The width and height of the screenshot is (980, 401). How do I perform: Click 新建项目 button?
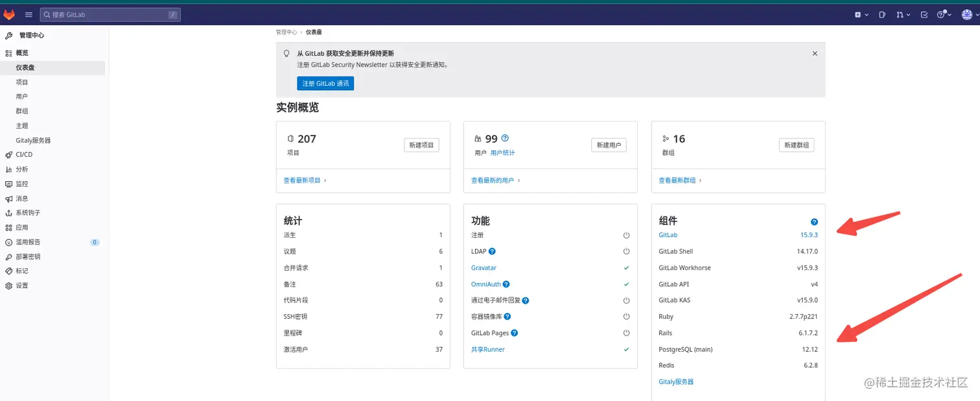tap(421, 145)
